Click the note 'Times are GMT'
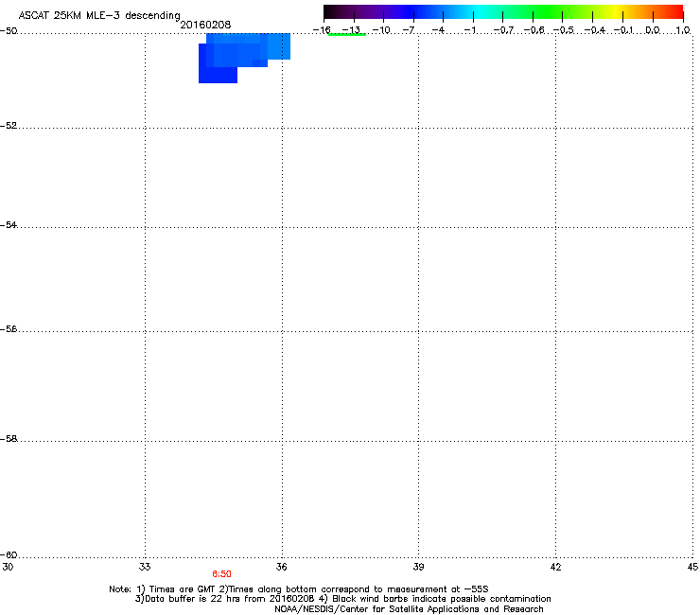The image size is (700, 615). pyautogui.click(x=183, y=589)
